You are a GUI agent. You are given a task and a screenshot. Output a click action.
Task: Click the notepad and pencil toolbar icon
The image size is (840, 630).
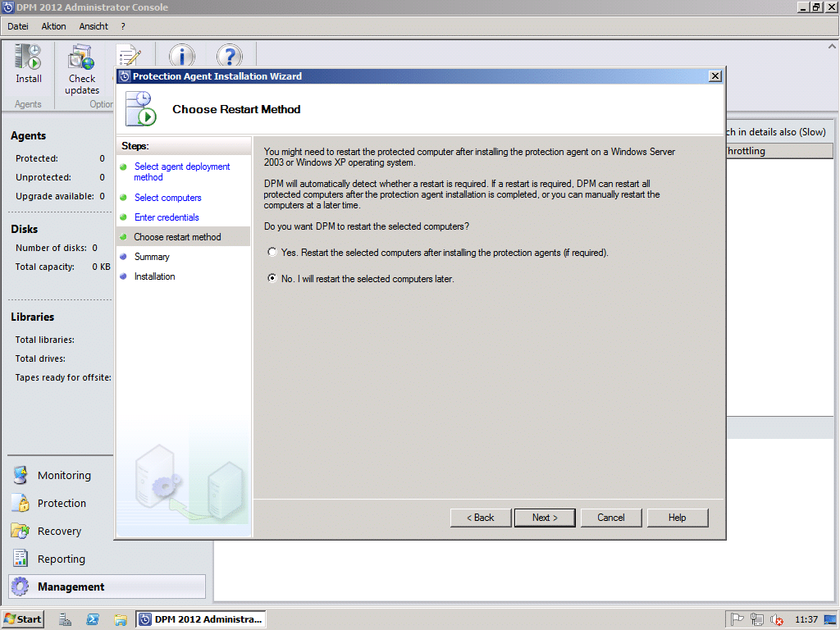pyautogui.click(x=129, y=57)
